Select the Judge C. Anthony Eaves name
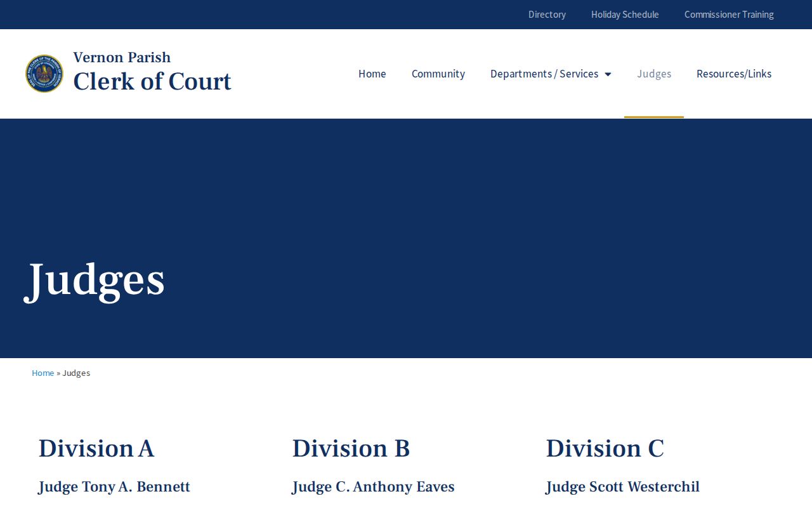 coord(373,487)
